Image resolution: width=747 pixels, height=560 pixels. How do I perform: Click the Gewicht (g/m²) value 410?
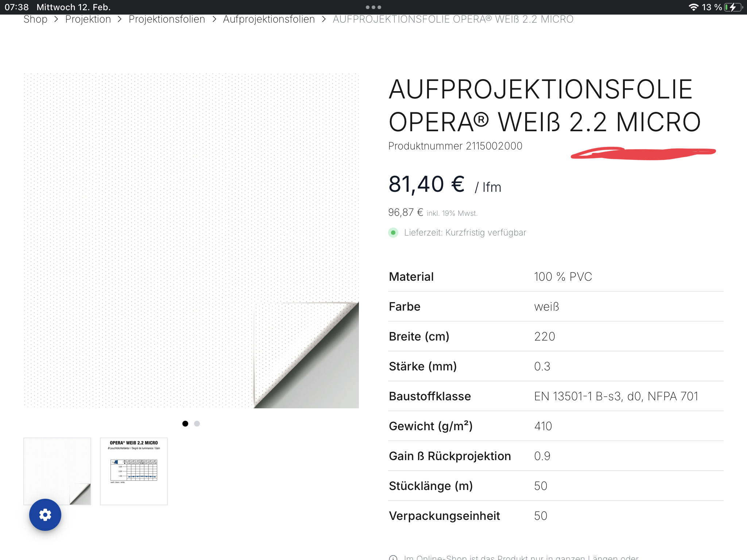click(x=543, y=426)
